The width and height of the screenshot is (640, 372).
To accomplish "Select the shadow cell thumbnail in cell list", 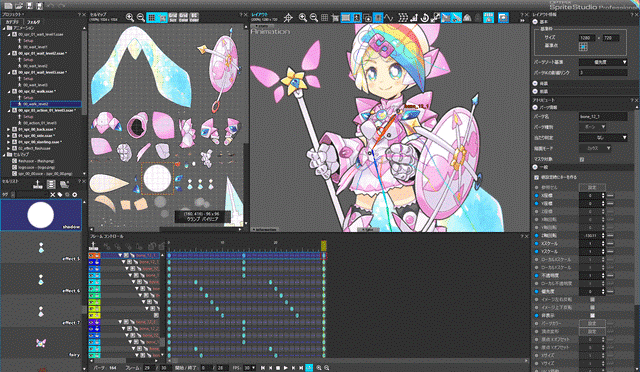I will tap(41, 215).
